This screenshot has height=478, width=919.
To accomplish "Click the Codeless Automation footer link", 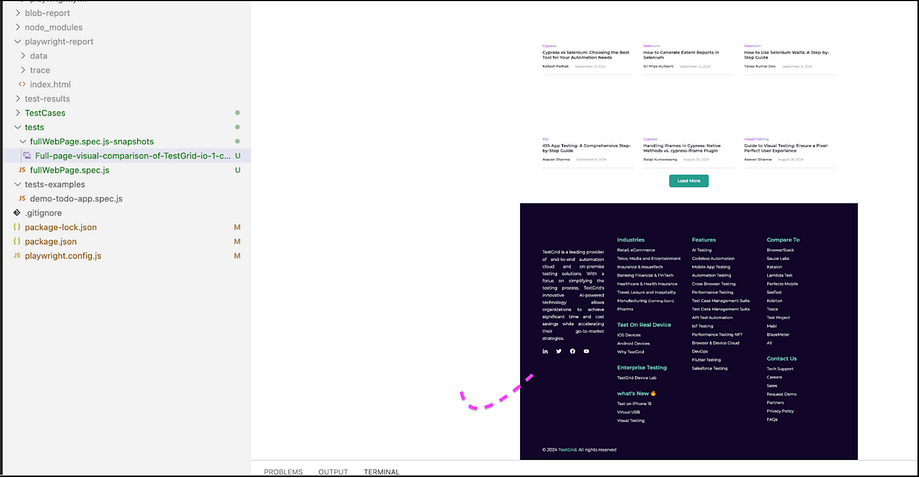I will 713,258.
